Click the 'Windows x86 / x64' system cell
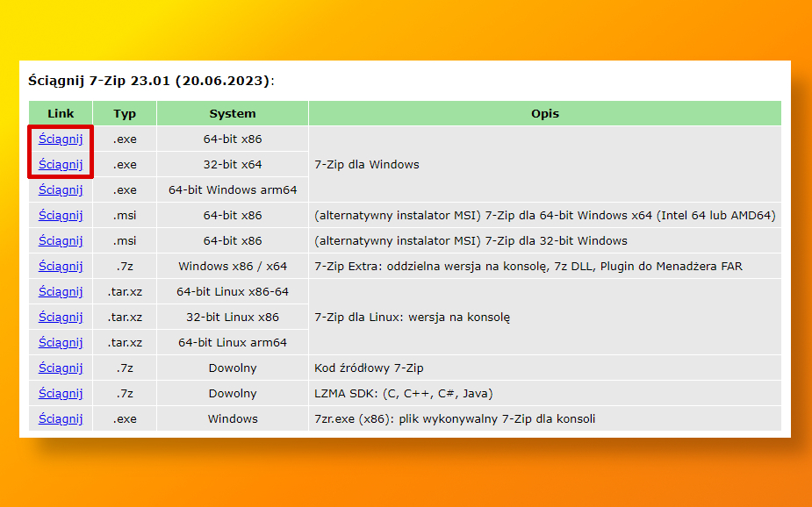This screenshot has height=507, width=812. pos(233,266)
